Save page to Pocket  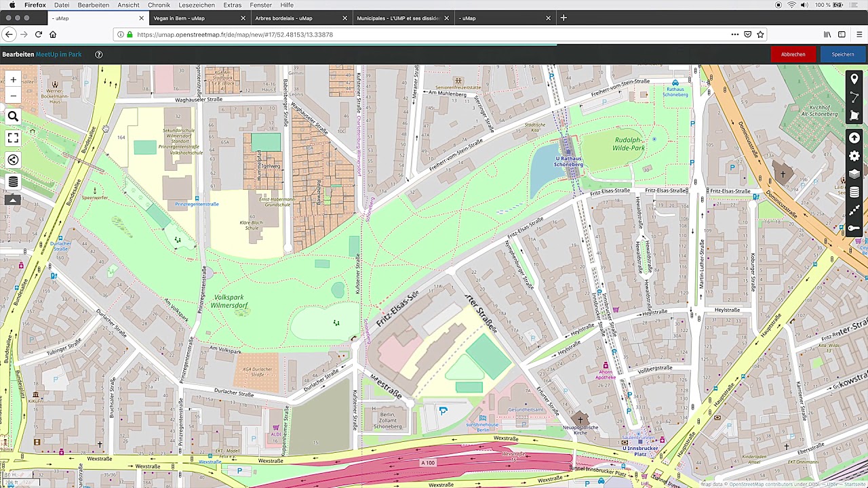(x=748, y=35)
